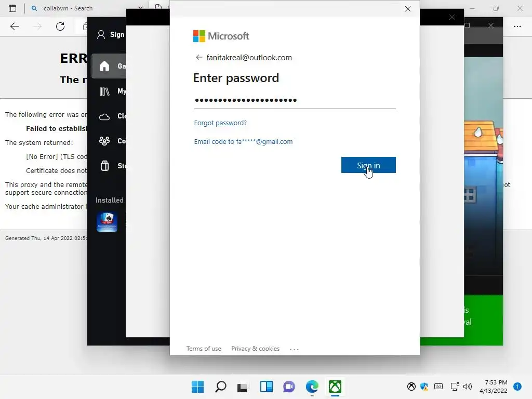
Task: Open Privacy & cookies link
Action: point(255,349)
